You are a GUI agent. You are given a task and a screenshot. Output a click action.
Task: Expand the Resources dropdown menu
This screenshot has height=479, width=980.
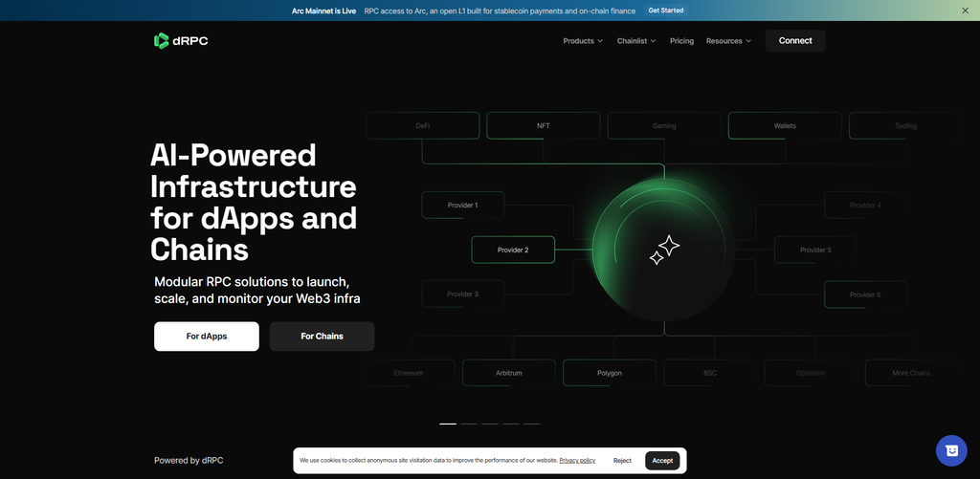click(728, 40)
